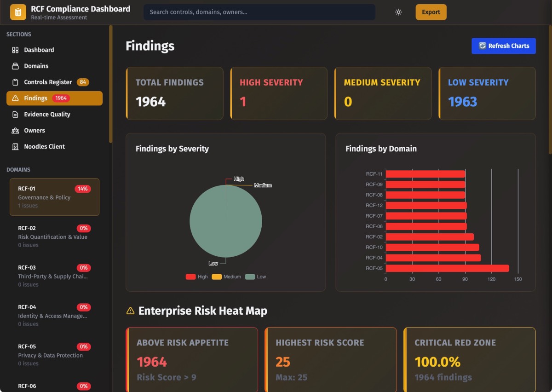Toggle the light/dark theme sun icon
Viewport: 552px width, 392px height.
pyautogui.click(x=398, y=12)
